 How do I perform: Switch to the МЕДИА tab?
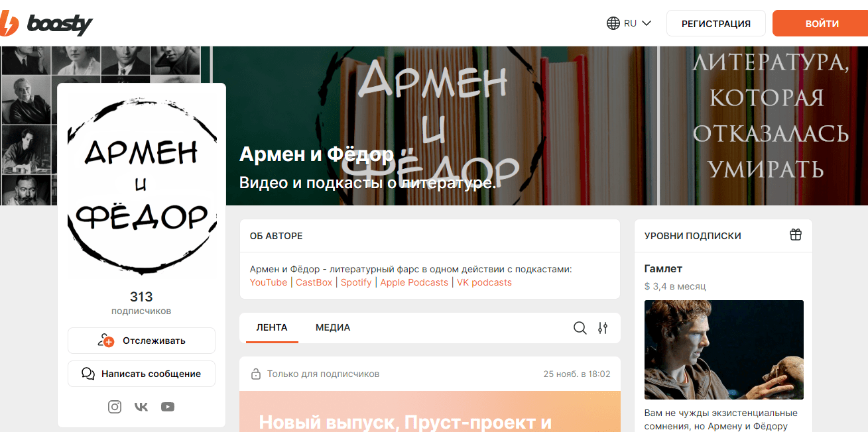(333, 327)
